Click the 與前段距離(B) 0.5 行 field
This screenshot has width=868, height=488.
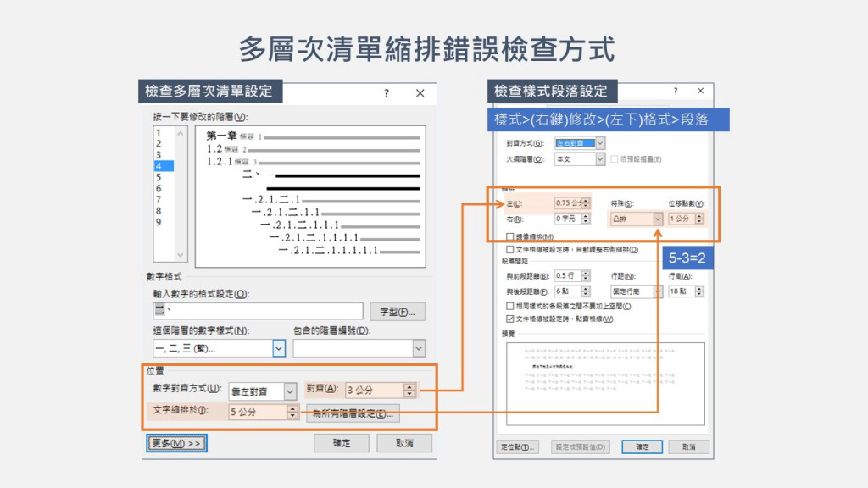coord(568,275)
